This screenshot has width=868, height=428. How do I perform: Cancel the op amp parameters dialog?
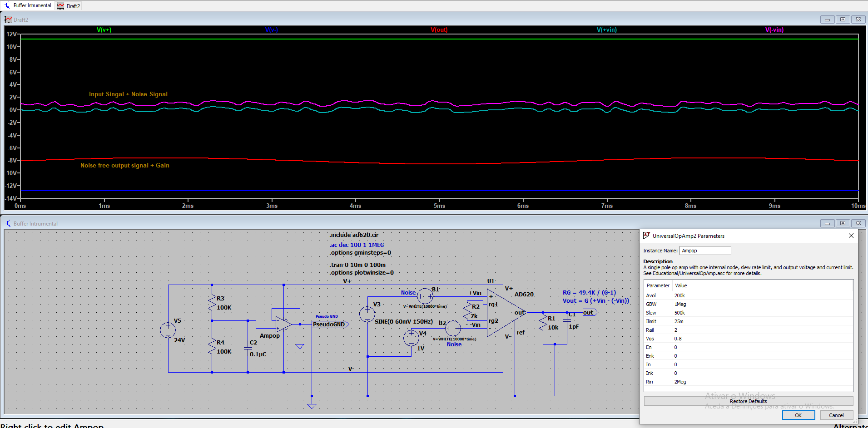pyautogui.click(x=836, y=415)
